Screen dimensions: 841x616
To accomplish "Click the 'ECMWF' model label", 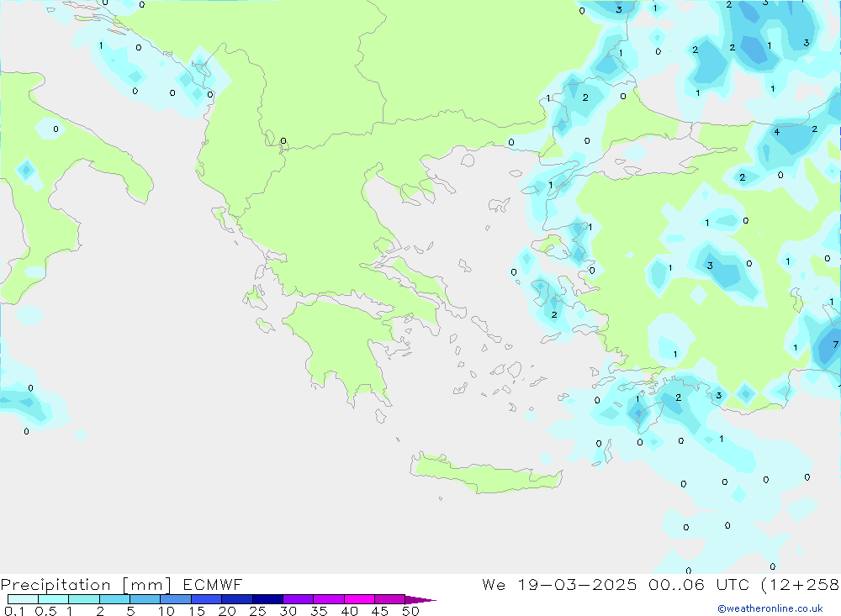I will [213, 584].
